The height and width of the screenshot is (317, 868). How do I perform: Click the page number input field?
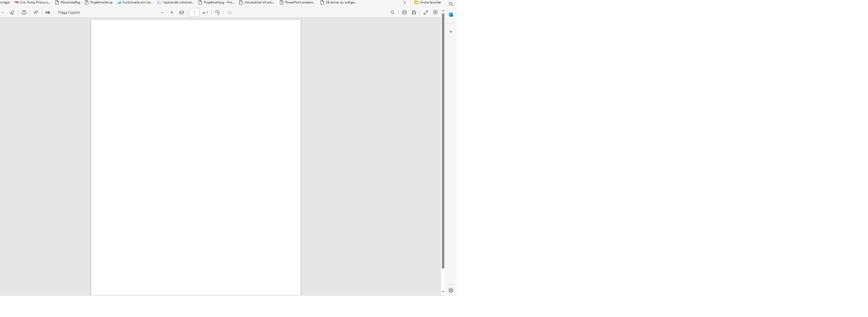tap(194, 12)
